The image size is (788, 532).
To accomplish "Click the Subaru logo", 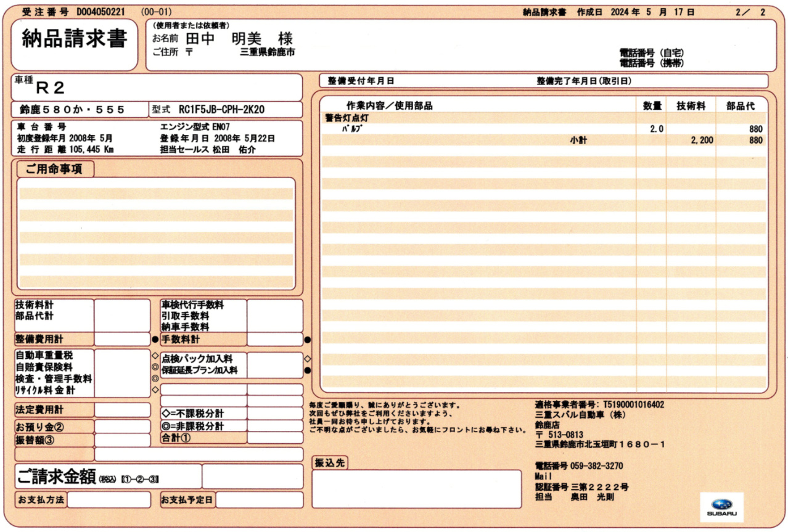I will pos(721,507).
